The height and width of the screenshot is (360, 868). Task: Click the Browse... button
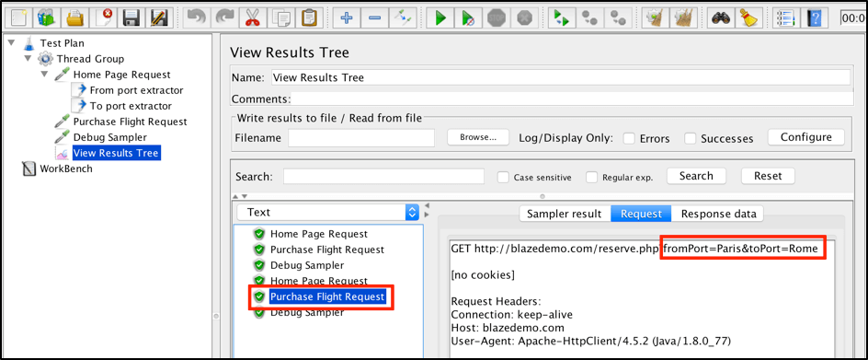(478, 137)
